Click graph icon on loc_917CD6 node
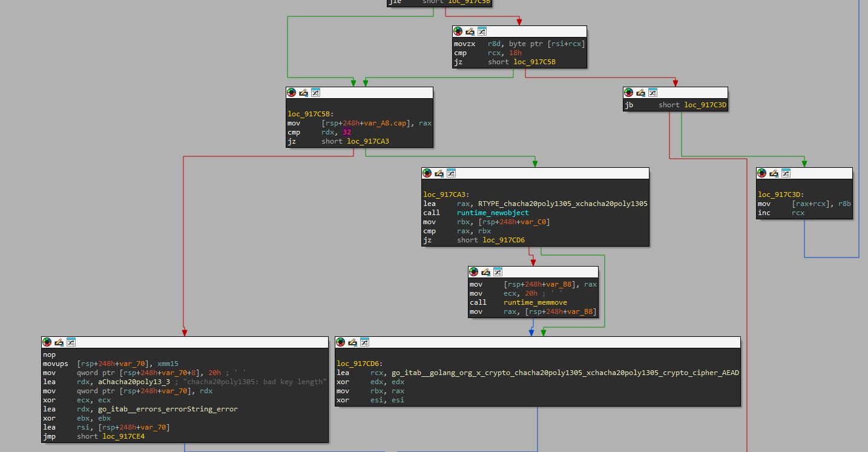 point(364,342)
